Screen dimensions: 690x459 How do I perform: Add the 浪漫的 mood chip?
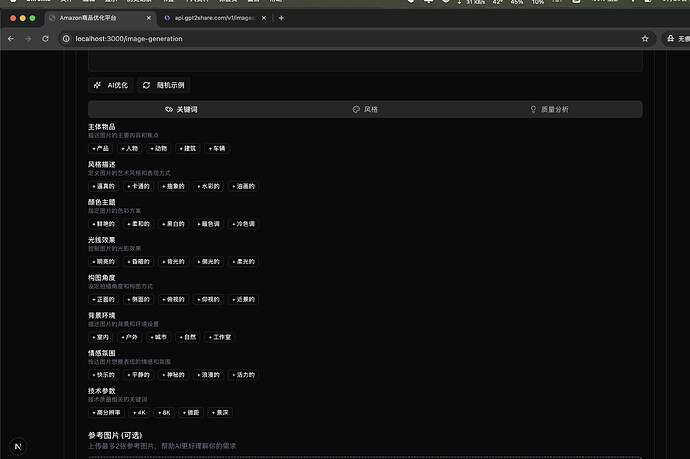209,375
